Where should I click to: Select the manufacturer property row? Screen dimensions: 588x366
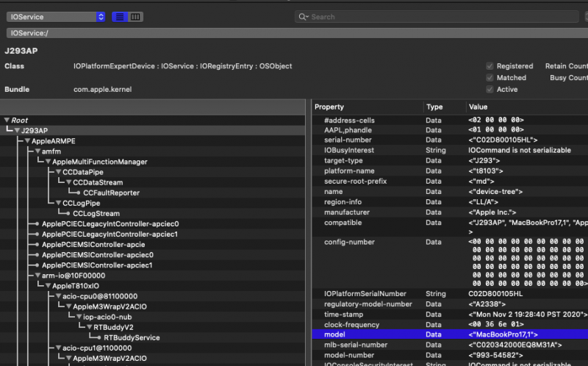[347, 212]
